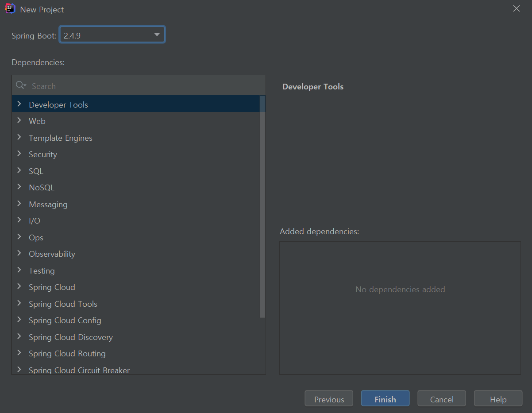
Task: Click Finish to create the project
Action: (x=385, y=398)
